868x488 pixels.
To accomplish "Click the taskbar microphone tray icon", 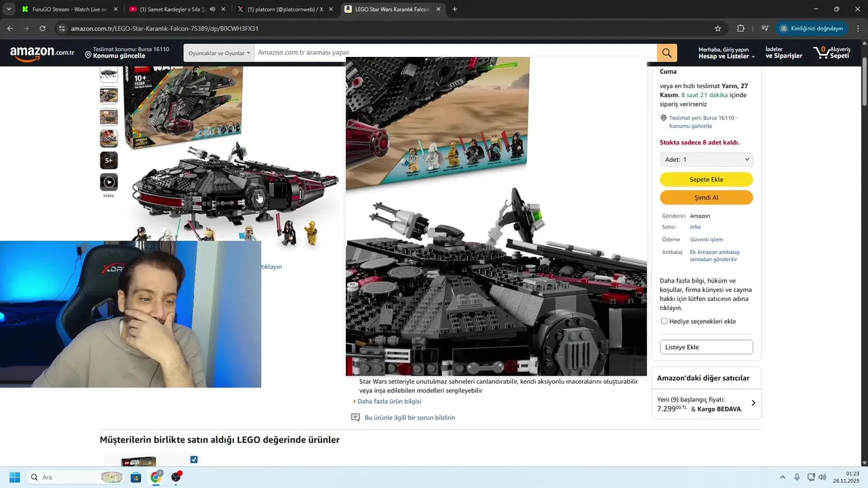I will (x=797, y=477).
